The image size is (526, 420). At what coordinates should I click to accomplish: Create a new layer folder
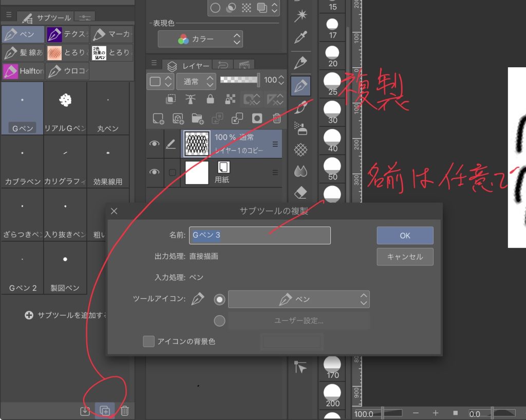click(x=196, y=119)
